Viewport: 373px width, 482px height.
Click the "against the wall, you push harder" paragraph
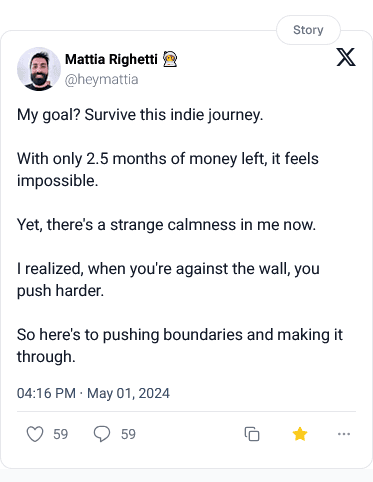tap(168, 279)
